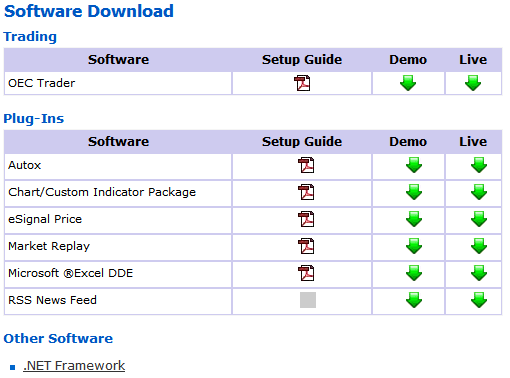Image resolution: width=510 pixels, height=378 pixels.
Task: Click the Plug-Ins table Software header
Action: click(x=118, y=142)
